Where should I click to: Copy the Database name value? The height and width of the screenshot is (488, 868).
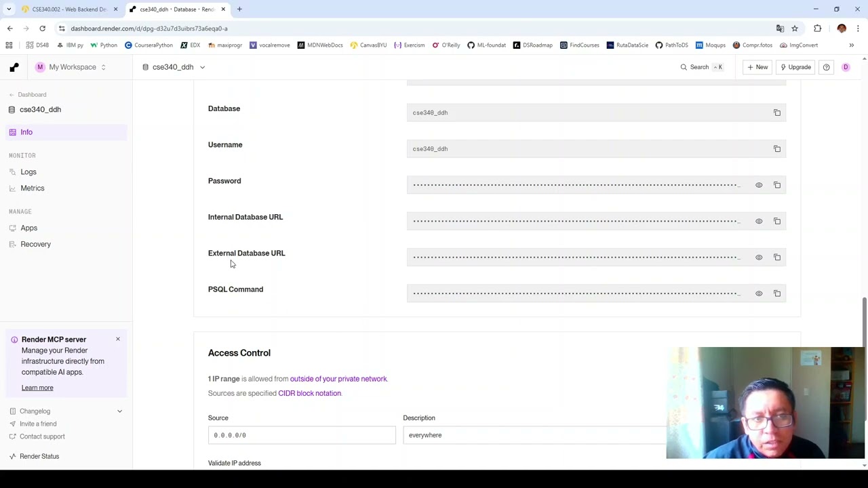coord(777,113)
